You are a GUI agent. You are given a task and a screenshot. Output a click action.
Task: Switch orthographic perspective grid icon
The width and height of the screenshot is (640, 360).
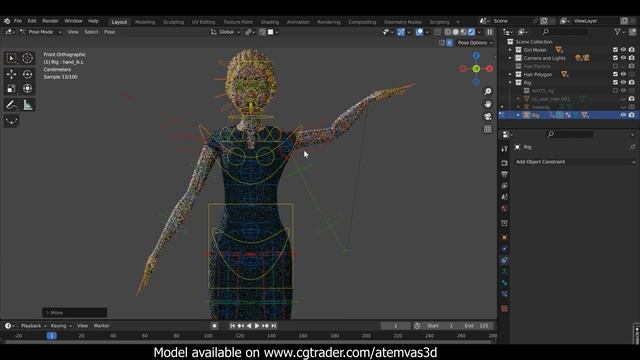click(x=487, y=129)
